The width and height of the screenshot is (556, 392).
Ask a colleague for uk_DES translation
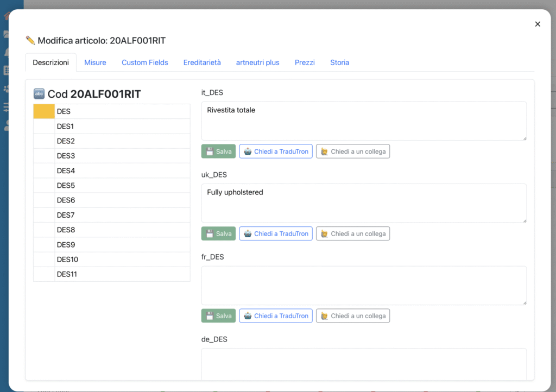[x=353, y=233]
